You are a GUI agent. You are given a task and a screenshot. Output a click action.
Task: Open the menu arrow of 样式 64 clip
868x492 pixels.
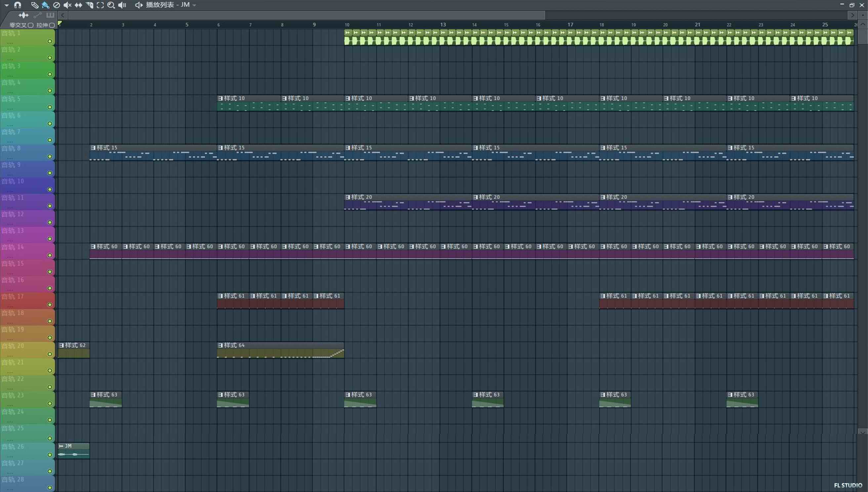click(221, 345)
